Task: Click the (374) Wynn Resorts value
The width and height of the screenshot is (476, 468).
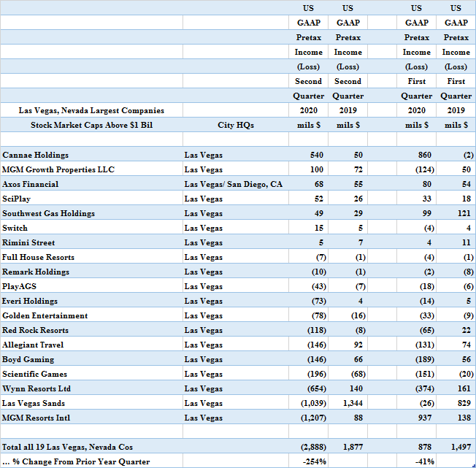Action: tap(425, 388)
